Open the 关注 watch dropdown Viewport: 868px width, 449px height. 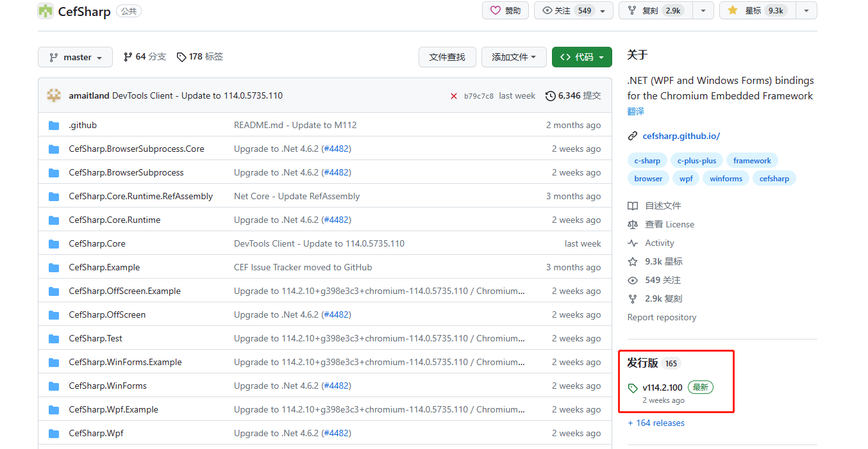[x=573, y=10]
